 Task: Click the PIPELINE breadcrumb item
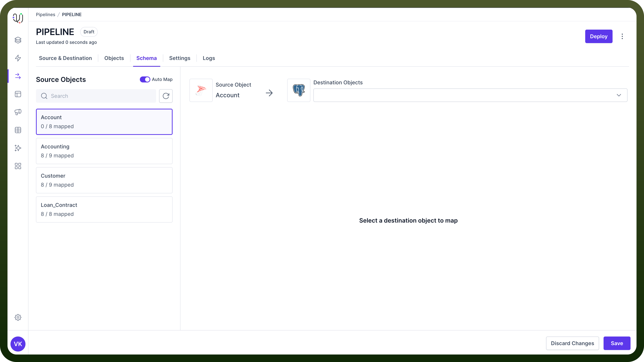click(x=72, y=15)
